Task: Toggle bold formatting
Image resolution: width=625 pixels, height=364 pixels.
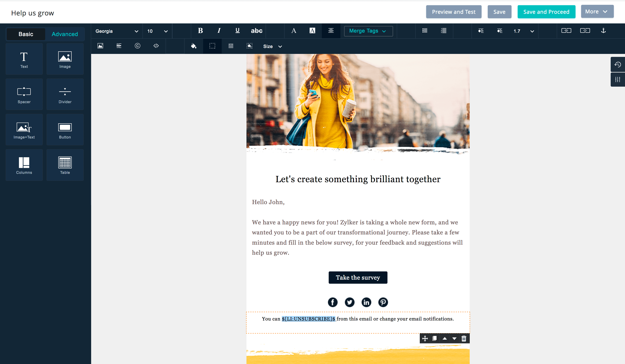Action: (200, 31)
